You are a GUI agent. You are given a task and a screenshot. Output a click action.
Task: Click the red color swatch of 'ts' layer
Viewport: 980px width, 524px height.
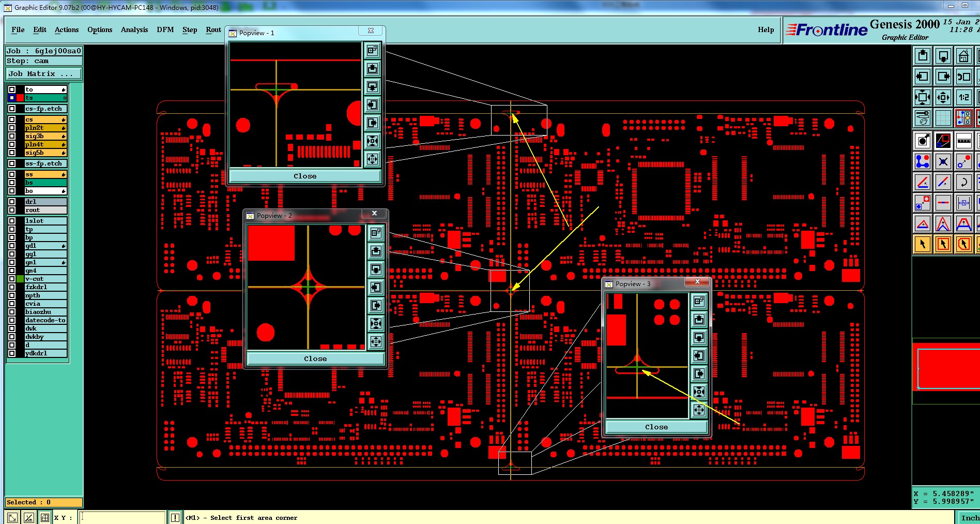(x=20, y=98)
